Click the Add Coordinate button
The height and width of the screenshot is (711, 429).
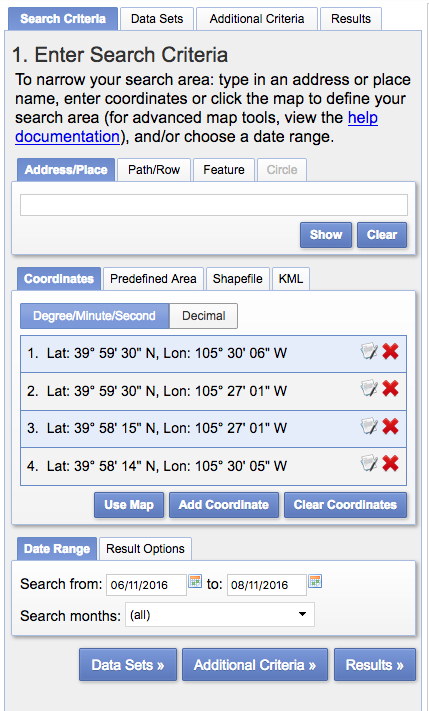point(224,505)
